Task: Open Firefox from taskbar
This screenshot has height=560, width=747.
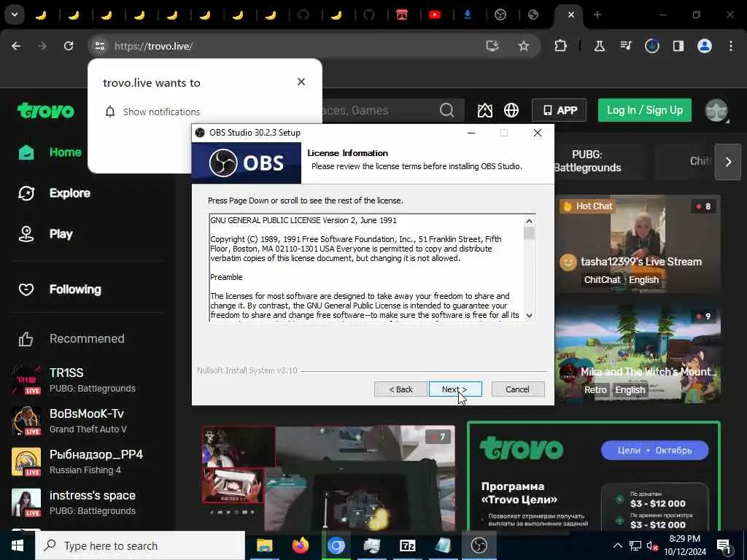Action: click(300, 545)
